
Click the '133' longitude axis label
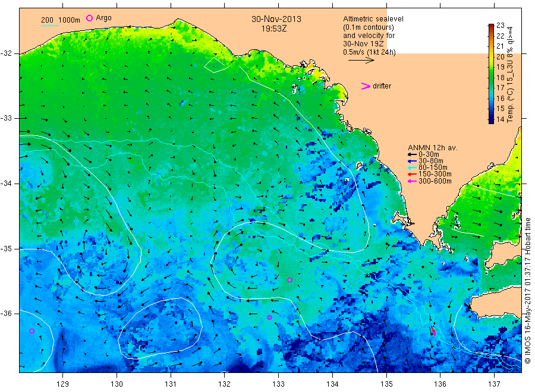(278, 384)
